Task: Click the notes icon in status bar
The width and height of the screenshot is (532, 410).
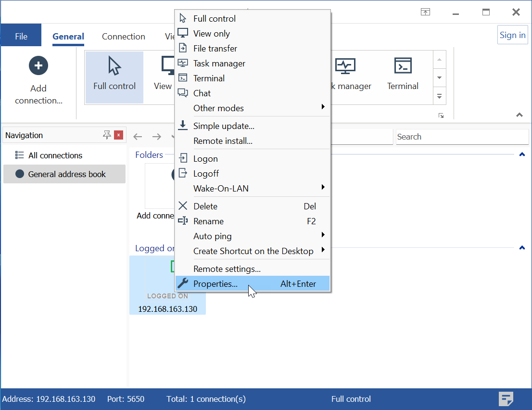Action: [x=506, y=399]
